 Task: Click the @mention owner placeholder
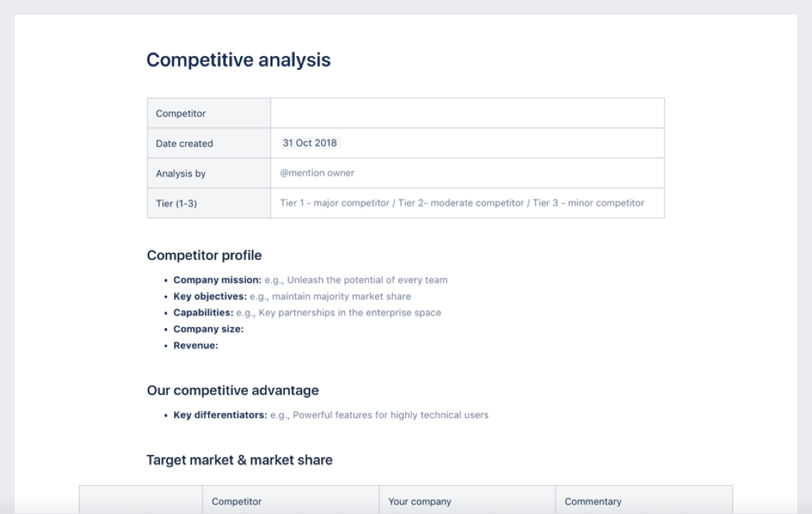coord(317,174)
